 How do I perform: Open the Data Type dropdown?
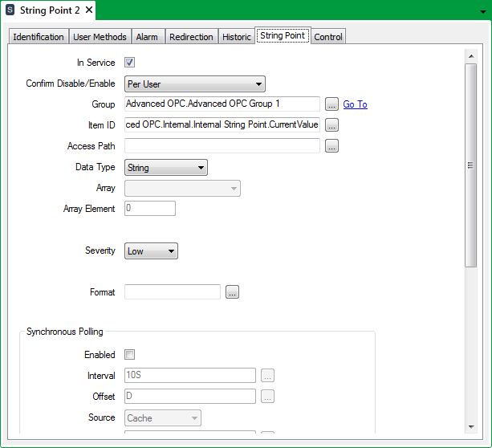[x=167, y=167]
